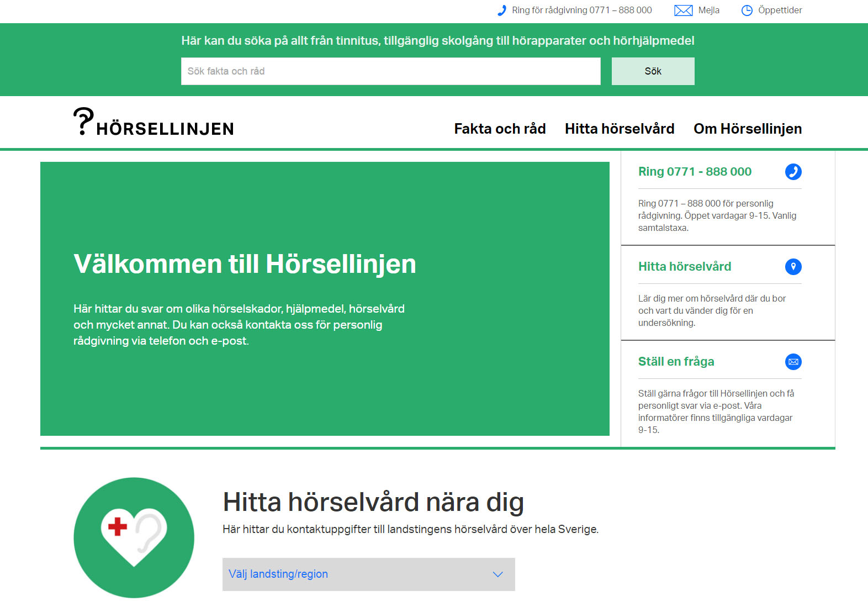Image resolution: width=868 pixels, height=612 pixels.
Task: Click the Välkommen till Hörsellinjen heading
Action: [245, 264]
